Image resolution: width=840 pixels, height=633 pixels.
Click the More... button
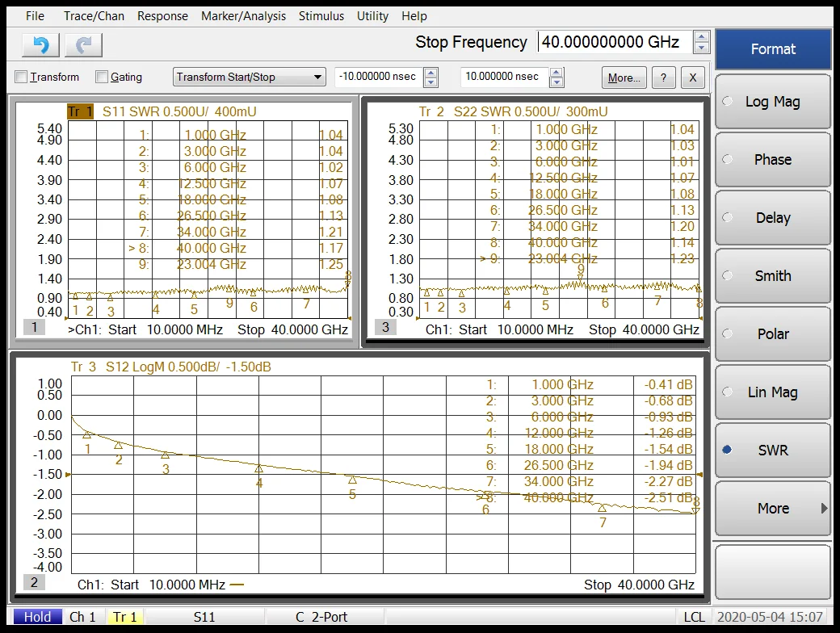point(624,78)
